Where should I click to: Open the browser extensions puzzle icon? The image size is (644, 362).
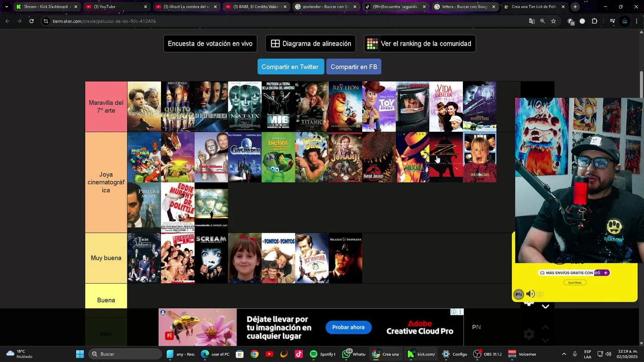pyautogui.click(x=595, y=21)
